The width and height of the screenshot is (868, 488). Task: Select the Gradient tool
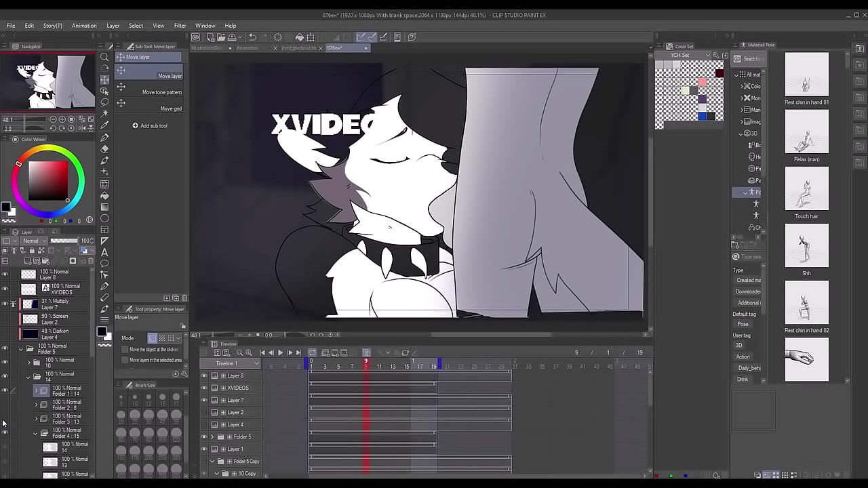(x=104, y=207)
